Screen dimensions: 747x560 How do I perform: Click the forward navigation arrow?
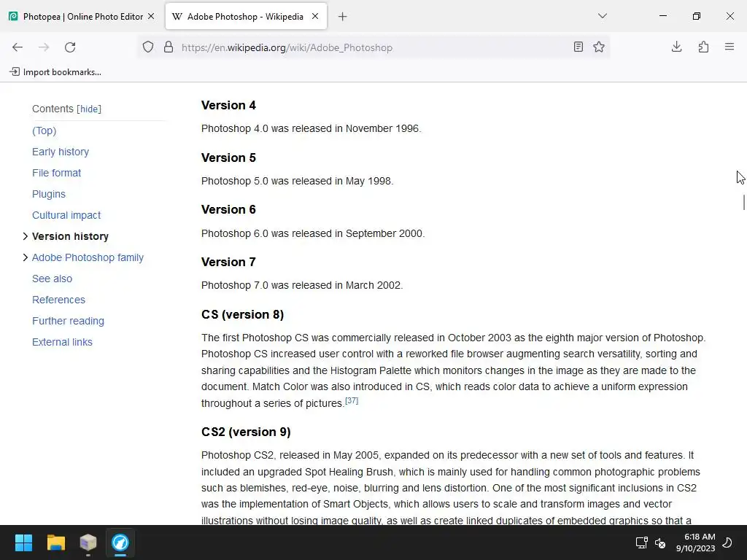44,47
